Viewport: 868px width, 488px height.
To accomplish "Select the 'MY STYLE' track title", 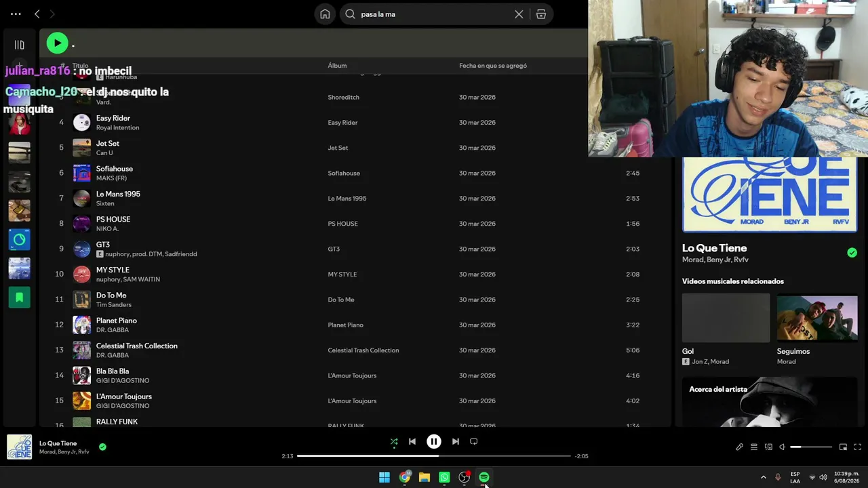I will 113,270.
